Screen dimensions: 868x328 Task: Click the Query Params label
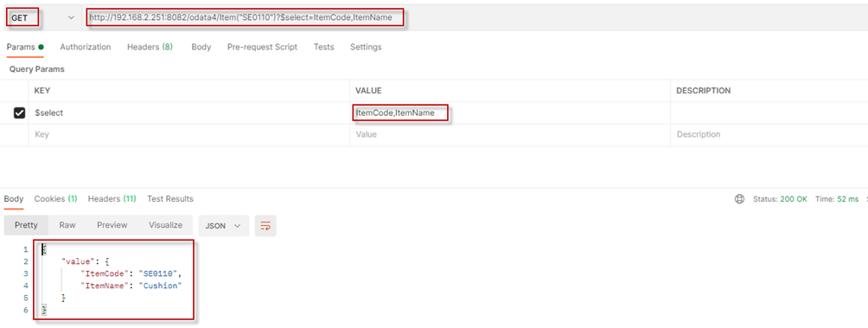[36, 70]
